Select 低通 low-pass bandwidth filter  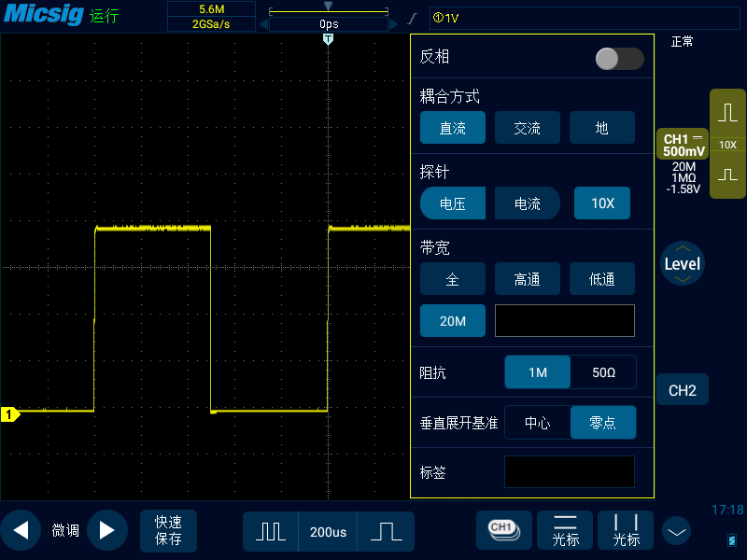602,279
